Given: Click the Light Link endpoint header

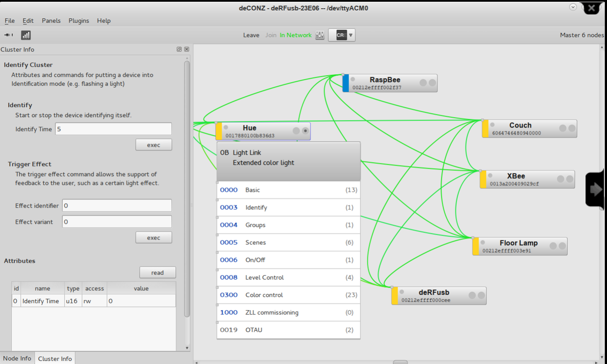Looking at the screenshot, I should click(x=289, y=161).
